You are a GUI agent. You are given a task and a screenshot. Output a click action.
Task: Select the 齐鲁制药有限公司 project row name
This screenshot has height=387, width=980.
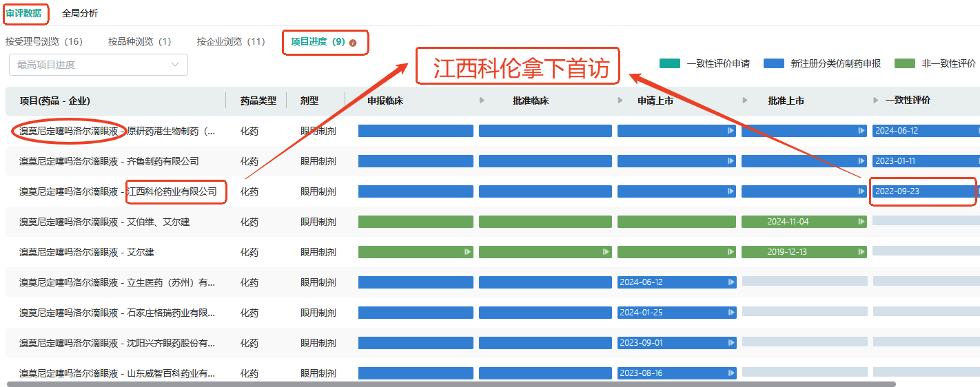(x=109, y=161)
